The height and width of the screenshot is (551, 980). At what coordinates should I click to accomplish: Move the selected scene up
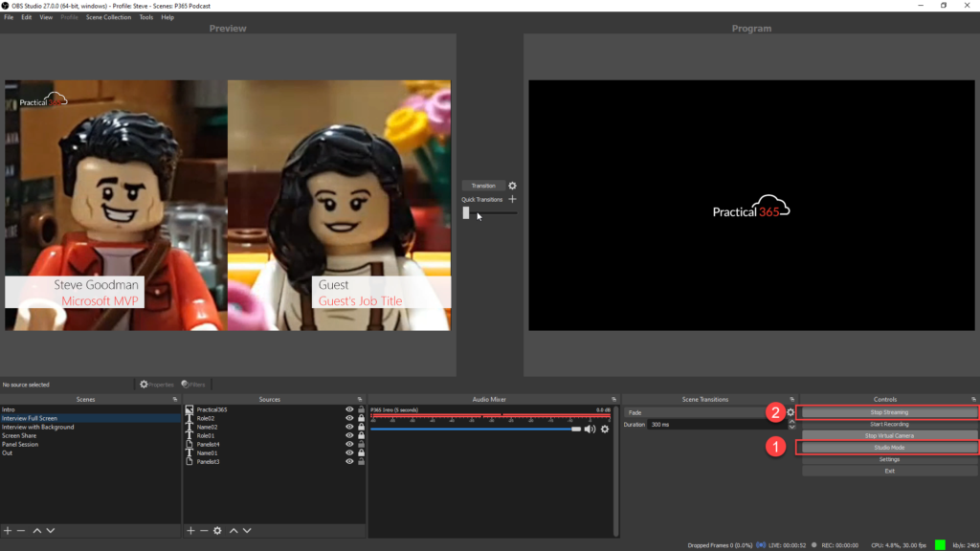(x=37, y=530)
